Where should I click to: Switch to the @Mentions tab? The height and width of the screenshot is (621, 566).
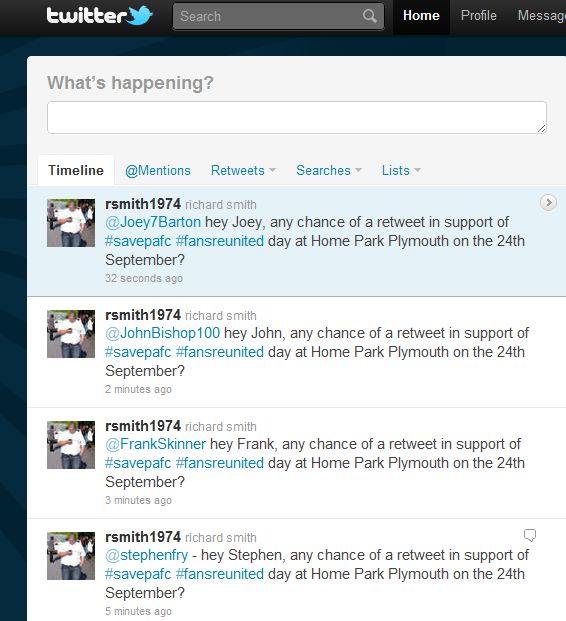(x=158, y=170)
